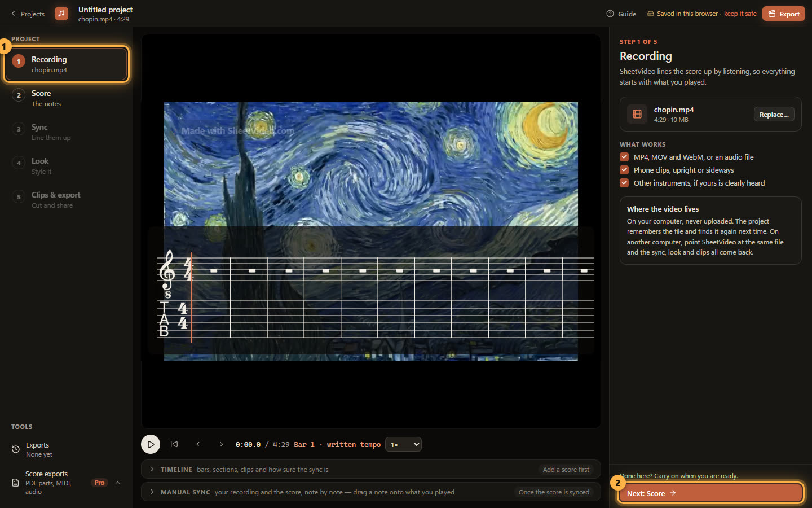Click the Once the score is synced hint

pyautogui.click(x=554, y=492)
